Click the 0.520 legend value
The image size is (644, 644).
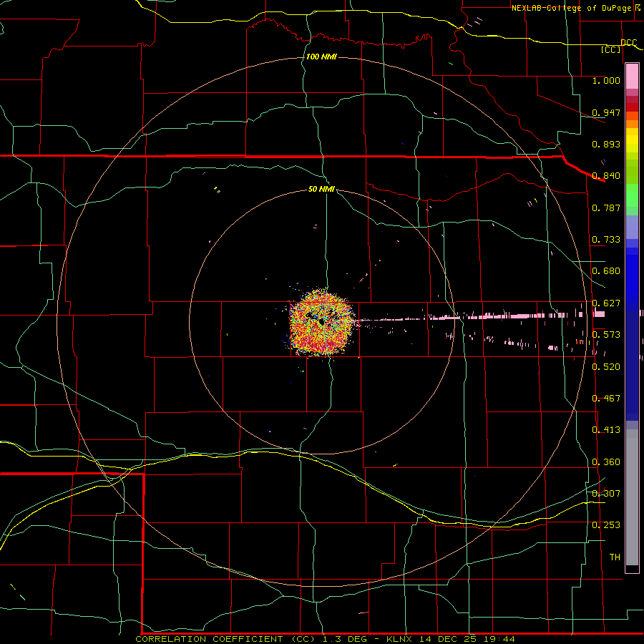coord(606,367)
